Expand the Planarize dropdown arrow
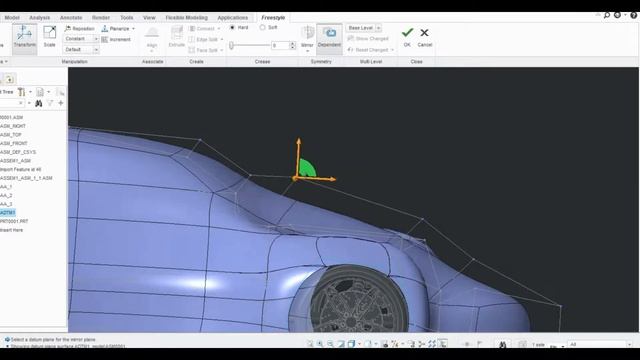The width and height of the screenshot is (640, 360). [133, 29]
